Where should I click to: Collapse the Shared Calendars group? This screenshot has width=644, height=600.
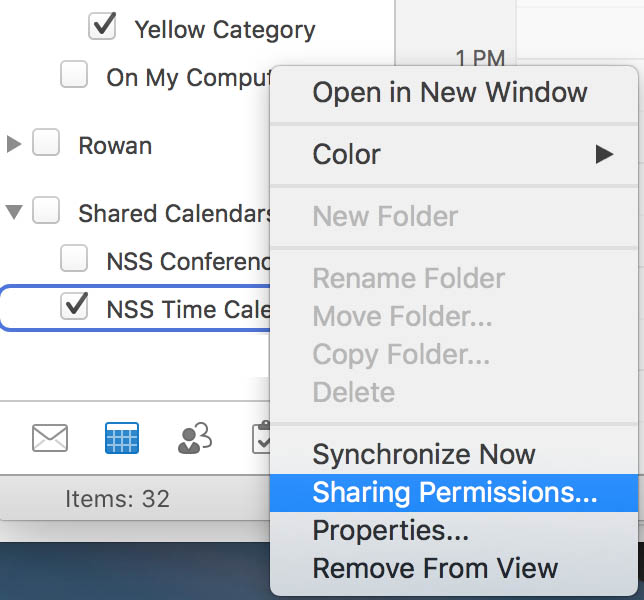coord(14,212)
